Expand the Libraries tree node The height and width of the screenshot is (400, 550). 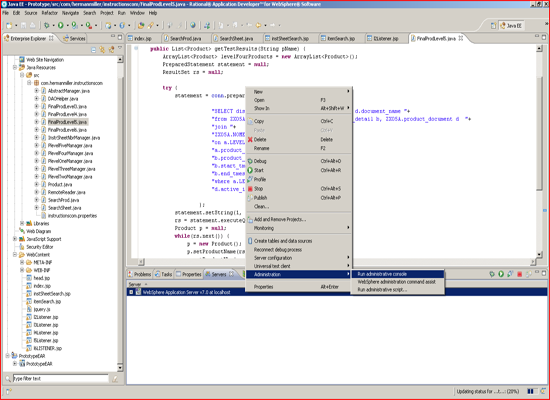pyautogui.click(x=22, y=224)
